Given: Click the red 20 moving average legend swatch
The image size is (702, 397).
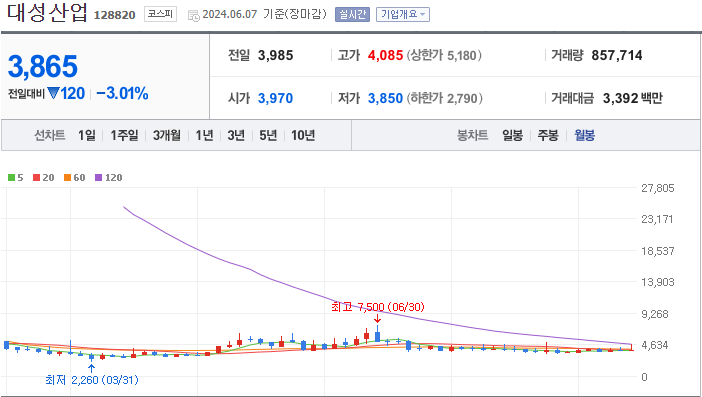Looking at the screenshot, I should [x=37, y=178].
